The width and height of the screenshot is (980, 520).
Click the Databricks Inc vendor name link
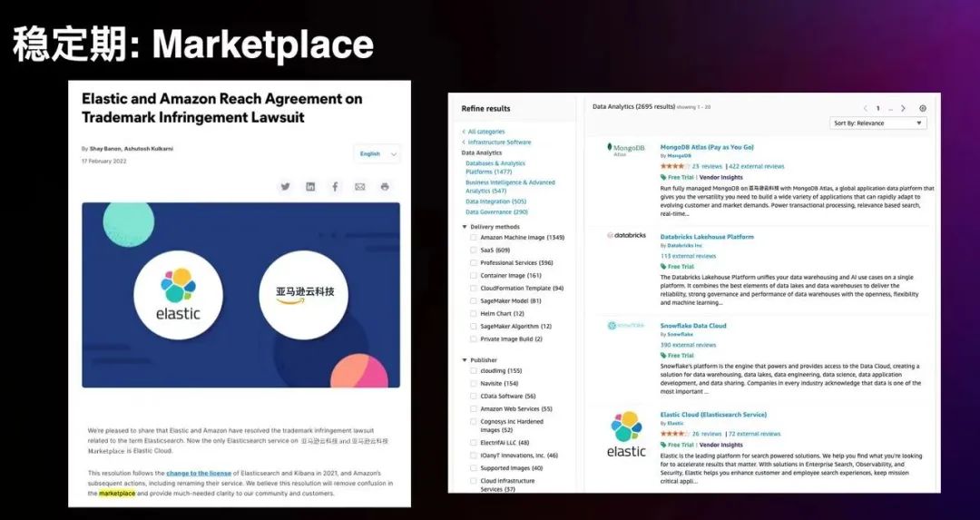point(685,246)
